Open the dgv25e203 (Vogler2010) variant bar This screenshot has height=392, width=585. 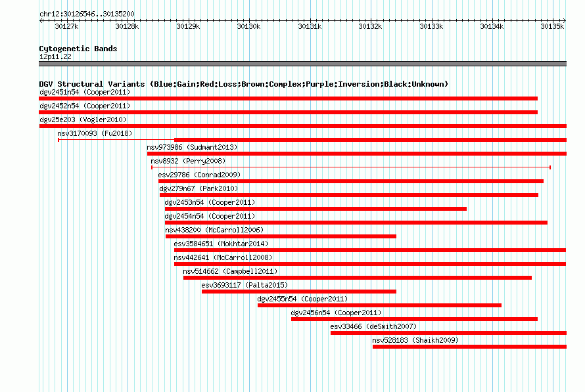point(302,126)
